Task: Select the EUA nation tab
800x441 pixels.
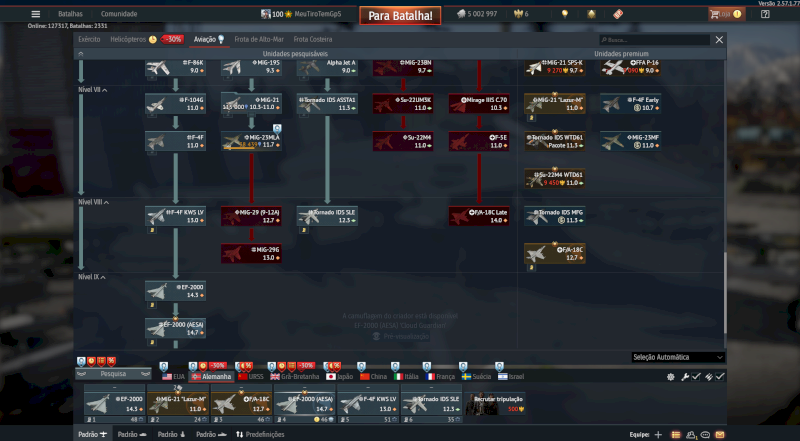Action: (x=173, y=377)
